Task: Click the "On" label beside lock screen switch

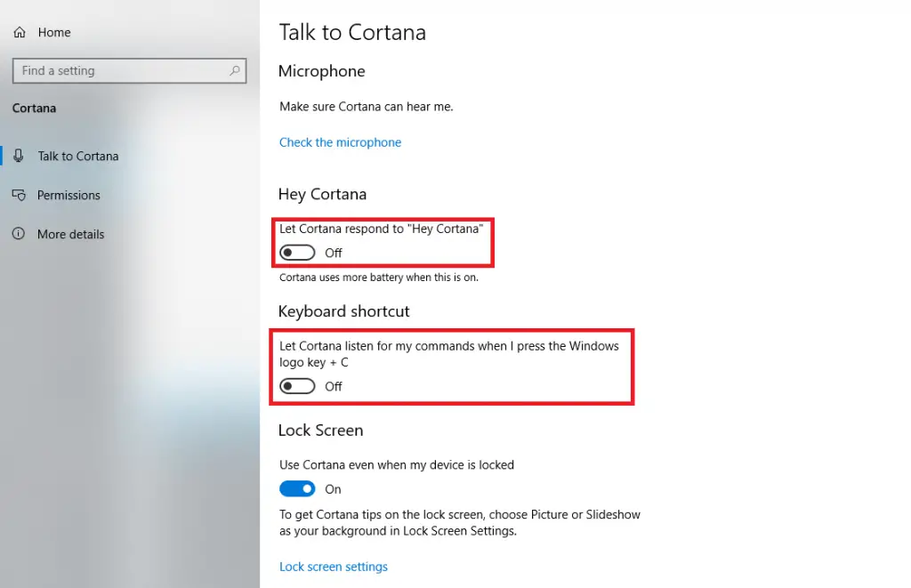Action: click(x=333, y=489)
